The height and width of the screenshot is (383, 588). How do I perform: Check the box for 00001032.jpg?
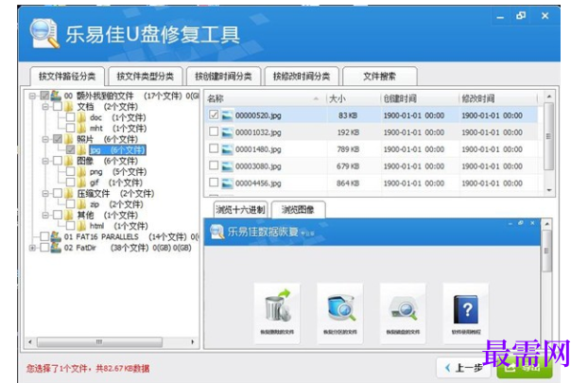click(214, 131)
